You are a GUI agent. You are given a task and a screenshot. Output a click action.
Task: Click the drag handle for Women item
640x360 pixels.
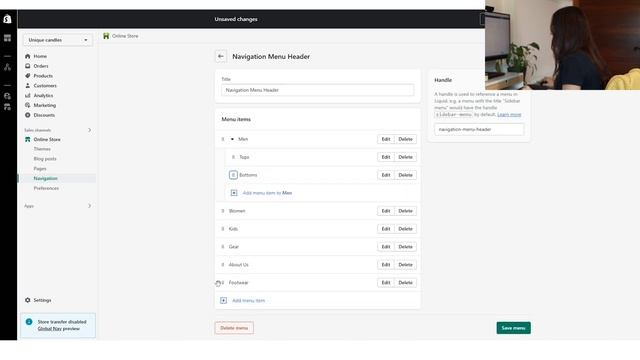click(x=223, y=211)
